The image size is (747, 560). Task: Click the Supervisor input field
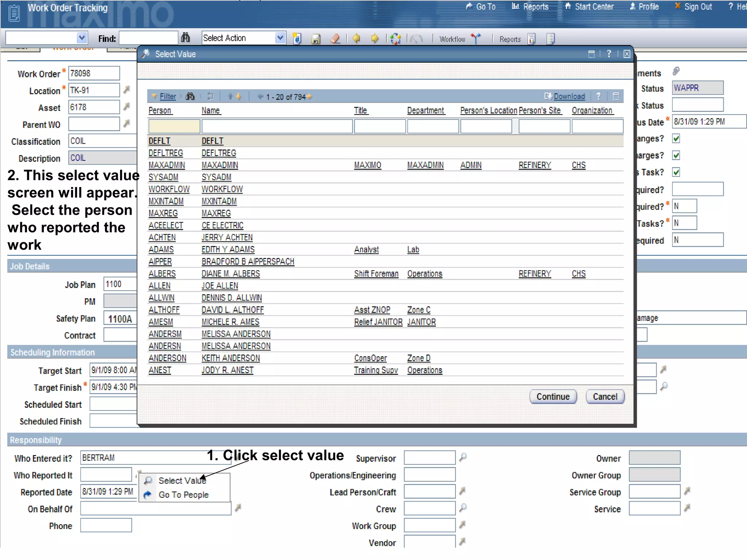430,458
